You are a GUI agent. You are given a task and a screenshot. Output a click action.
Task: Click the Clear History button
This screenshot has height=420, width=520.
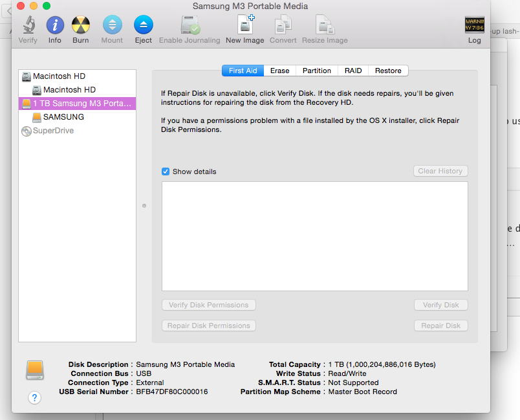(x=440, y=171)
